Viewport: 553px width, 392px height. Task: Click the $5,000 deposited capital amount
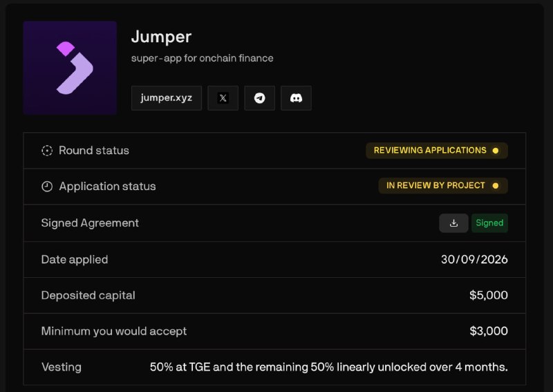489,295
